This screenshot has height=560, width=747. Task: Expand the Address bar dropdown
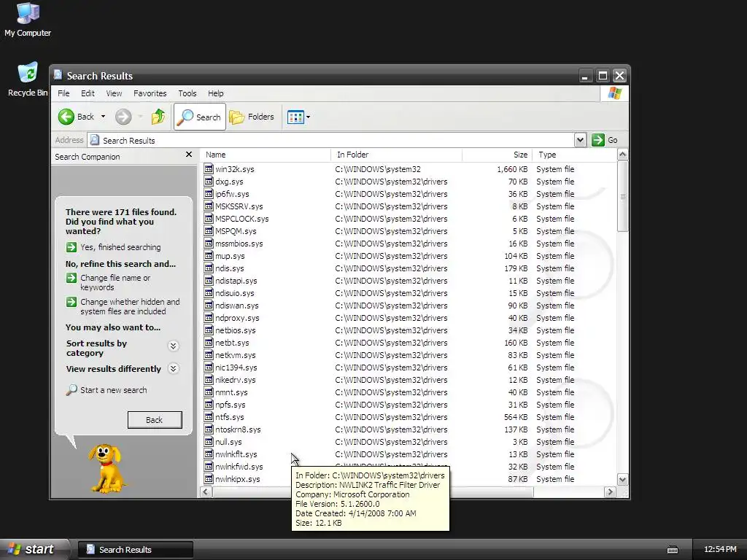point(580,140)
